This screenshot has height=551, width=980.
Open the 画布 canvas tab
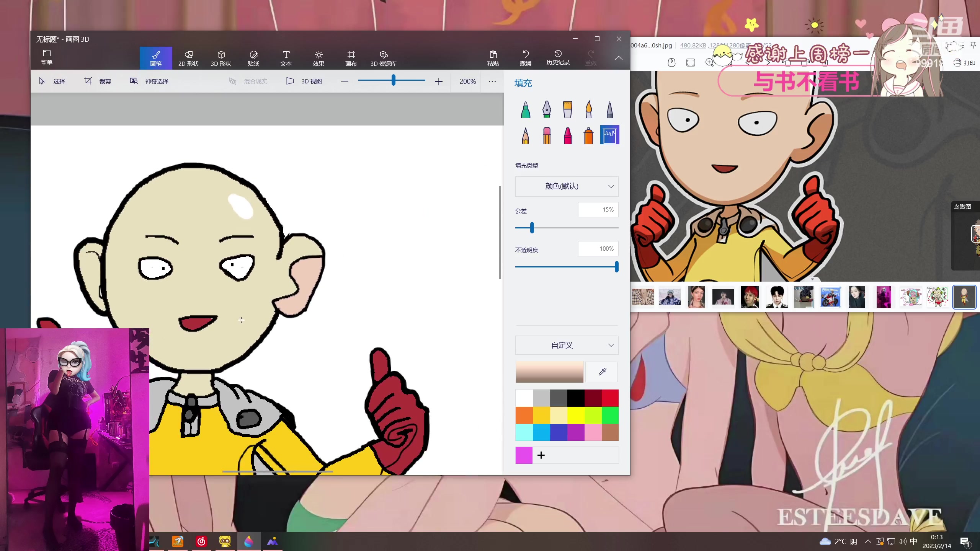pyautogui.click(x=351, y=58)
